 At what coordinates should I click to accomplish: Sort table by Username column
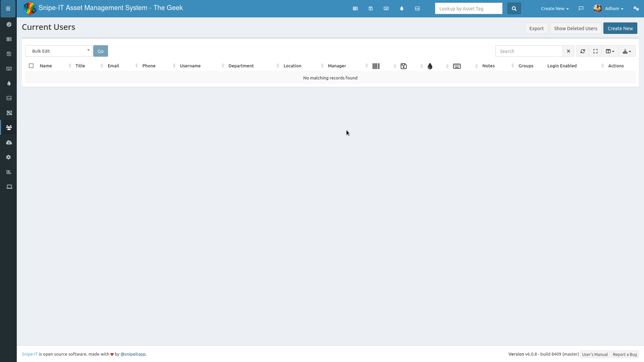tap(190, 66)
